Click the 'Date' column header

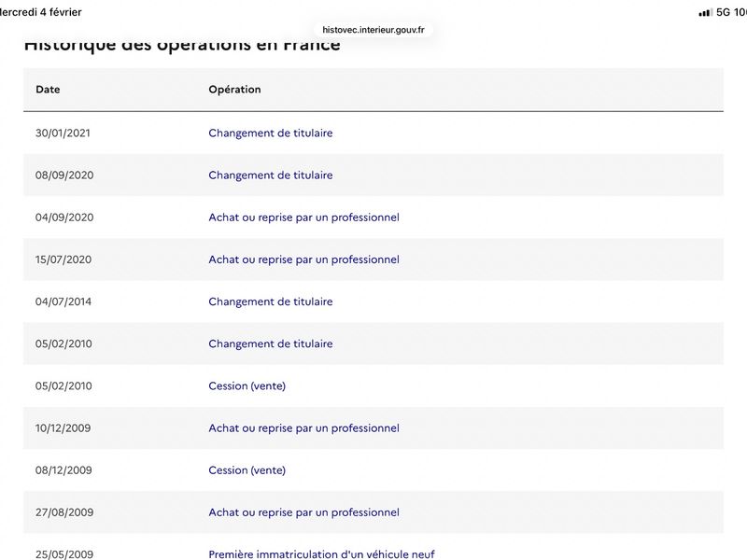coord(48,90)
